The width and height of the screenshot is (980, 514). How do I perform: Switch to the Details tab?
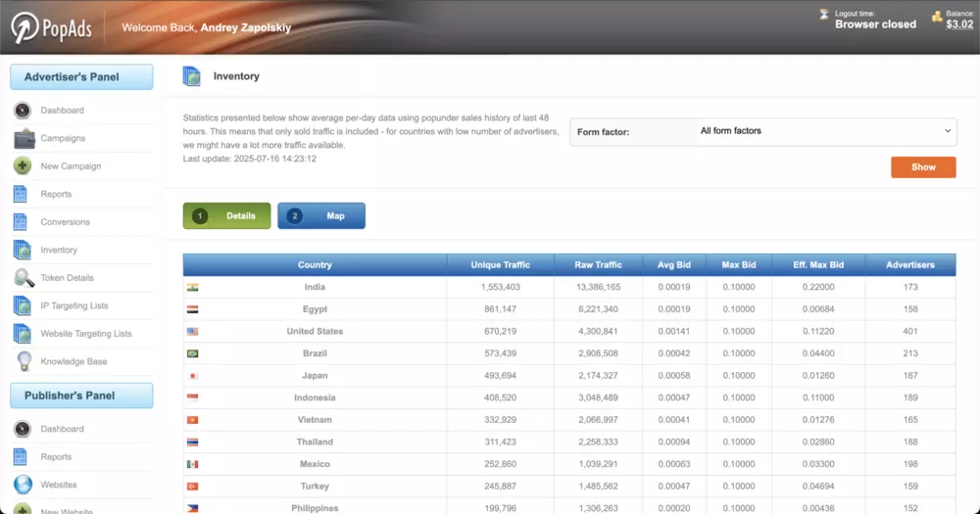(227, 215)
